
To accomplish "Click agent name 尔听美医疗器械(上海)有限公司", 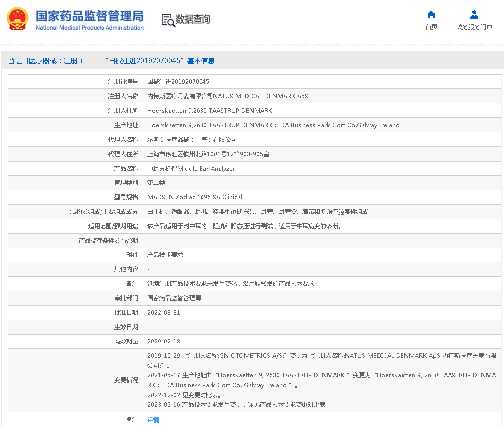I will 192,140.
